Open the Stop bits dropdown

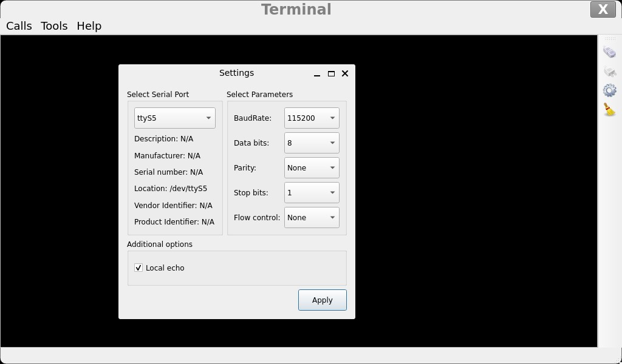[x=311, y=193]
